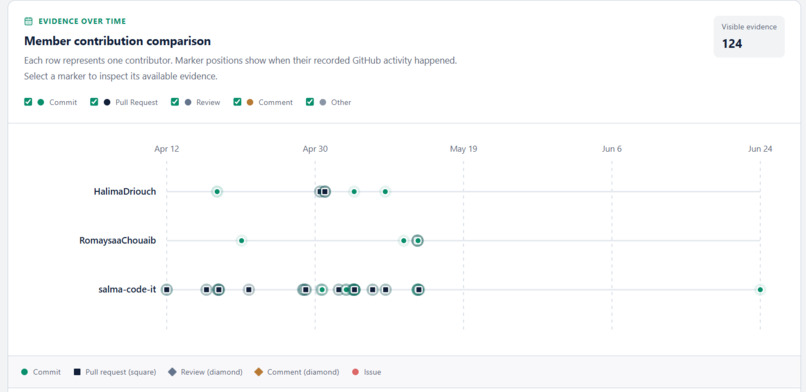Select salma-code-it's pull request on Apr 12 line
The width and height of the screenshot is (806, 392).
(x=167, y=290)
